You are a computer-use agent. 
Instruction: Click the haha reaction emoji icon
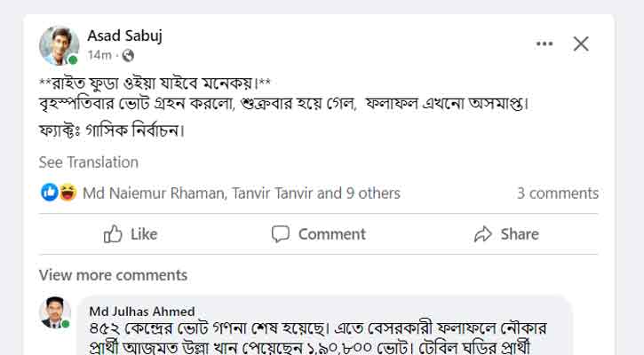click(66, 193)
